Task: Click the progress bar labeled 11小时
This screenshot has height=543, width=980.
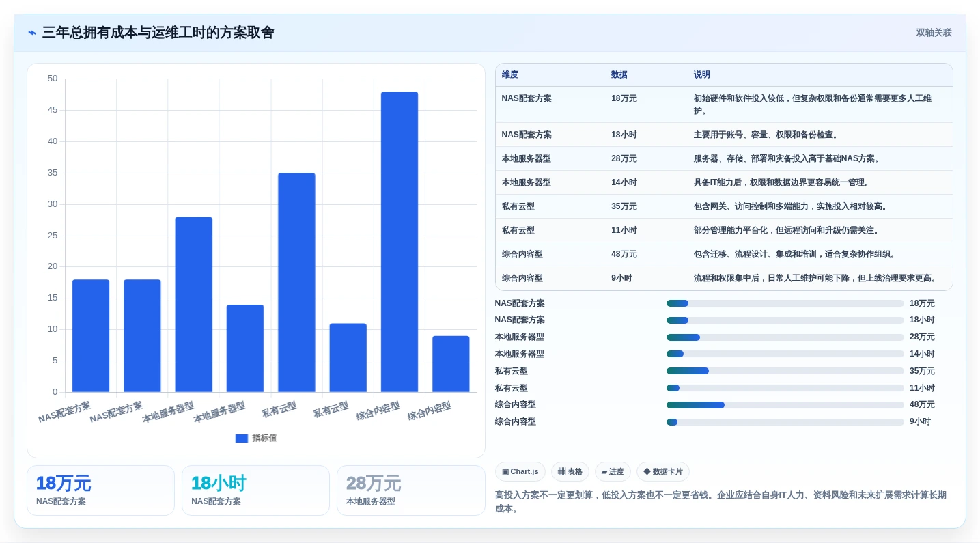Action: click(x=785, y=388)
